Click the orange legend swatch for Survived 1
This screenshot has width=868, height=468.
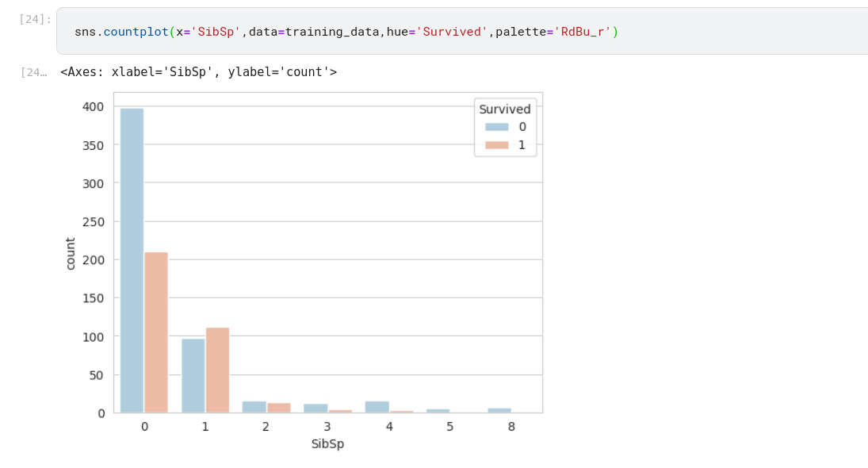pos(496,145)
